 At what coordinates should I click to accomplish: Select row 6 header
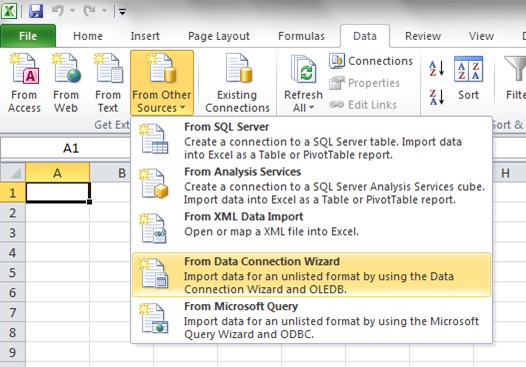12,292
